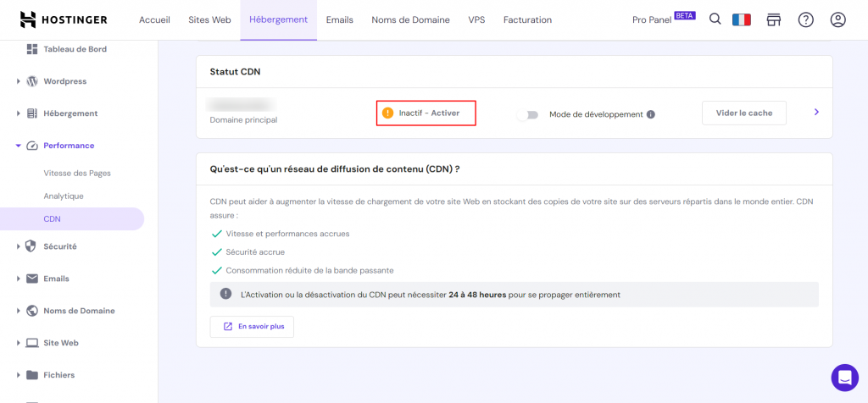Expand the Noms de Domaine sidebar arrow
The image size is (868, 403).
[x=19, y=311]
